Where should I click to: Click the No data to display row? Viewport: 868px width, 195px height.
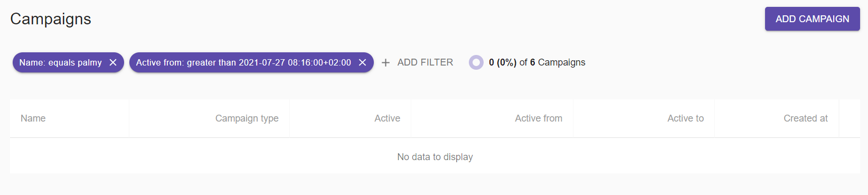[435, 156]
